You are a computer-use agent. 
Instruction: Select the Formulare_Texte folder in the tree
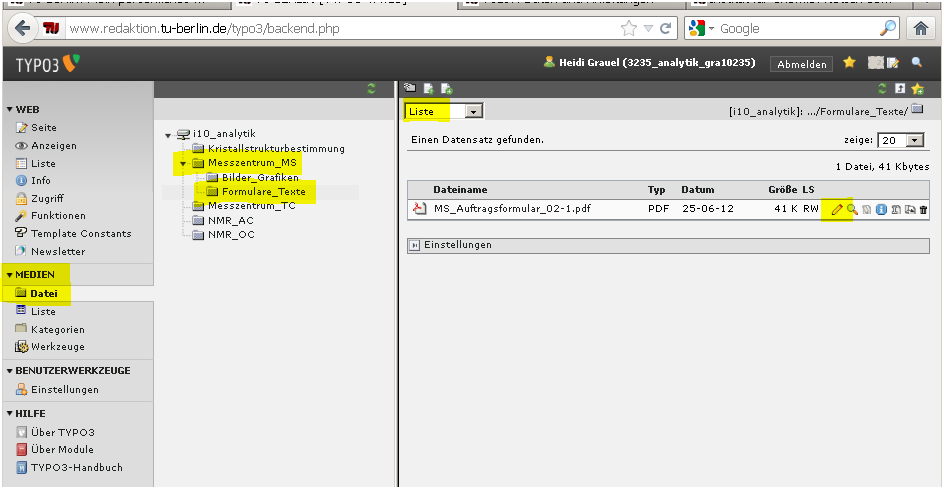point(264,192)
